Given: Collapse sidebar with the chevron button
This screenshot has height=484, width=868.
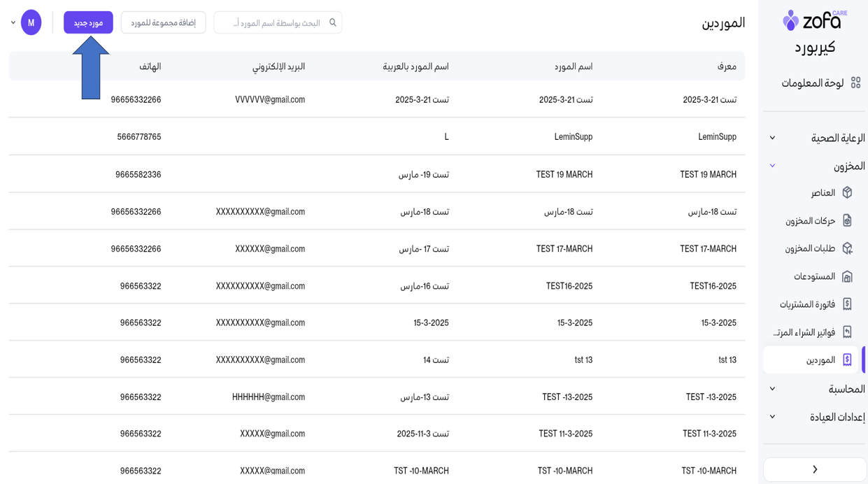Looking at the screenshot, I should click(x=815, y=469).
